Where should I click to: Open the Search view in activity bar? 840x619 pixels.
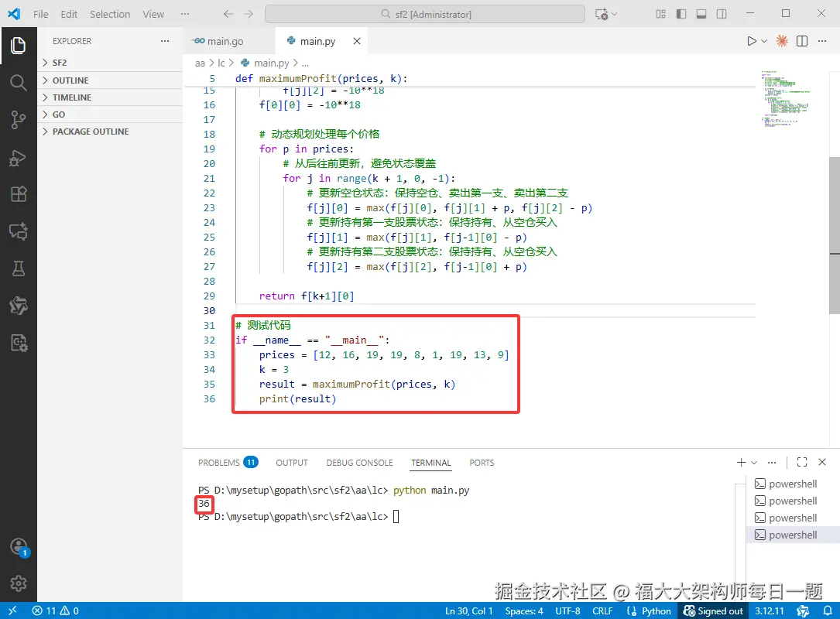click(x=19, y=83)
